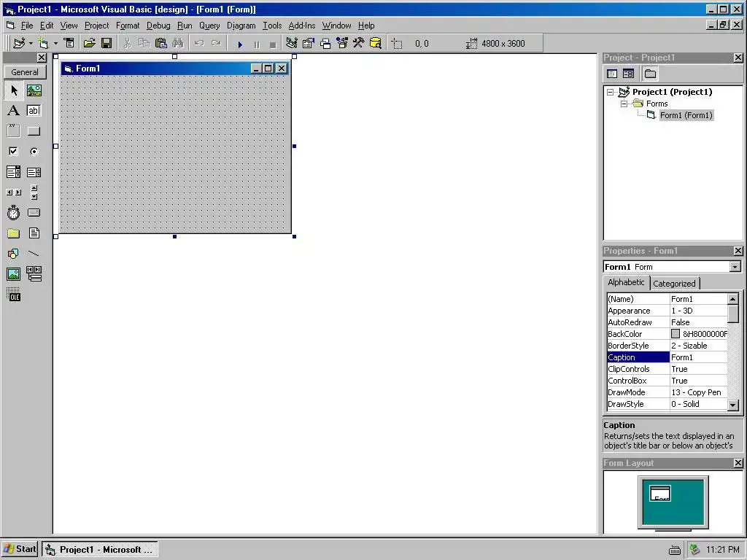Switch to the Categorized properties tab
747x560 pixels.
point(674,284)
